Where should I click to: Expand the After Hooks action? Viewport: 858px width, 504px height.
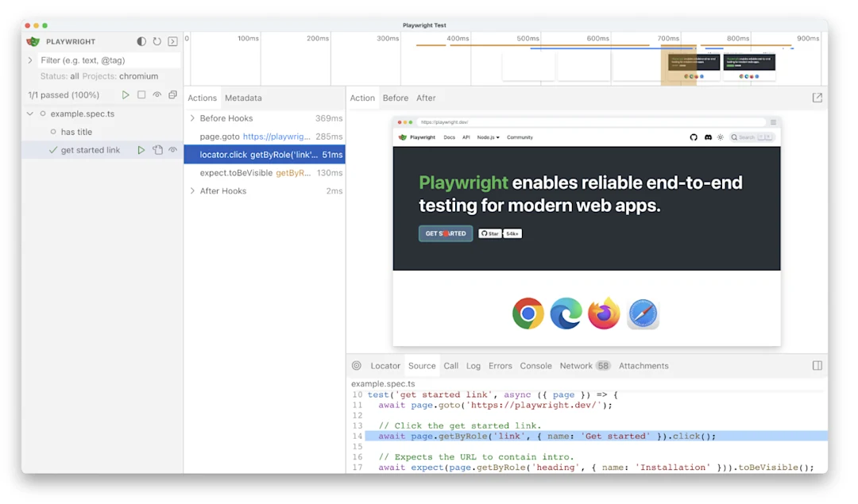pyautogui.click(x=192, y=190)
